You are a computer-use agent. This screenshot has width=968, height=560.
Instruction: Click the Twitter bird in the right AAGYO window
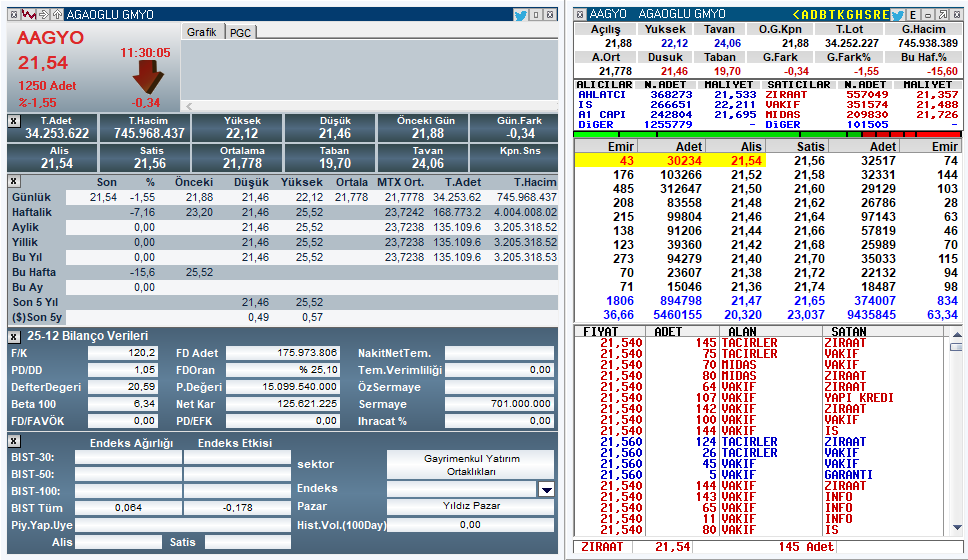point(898,15)
